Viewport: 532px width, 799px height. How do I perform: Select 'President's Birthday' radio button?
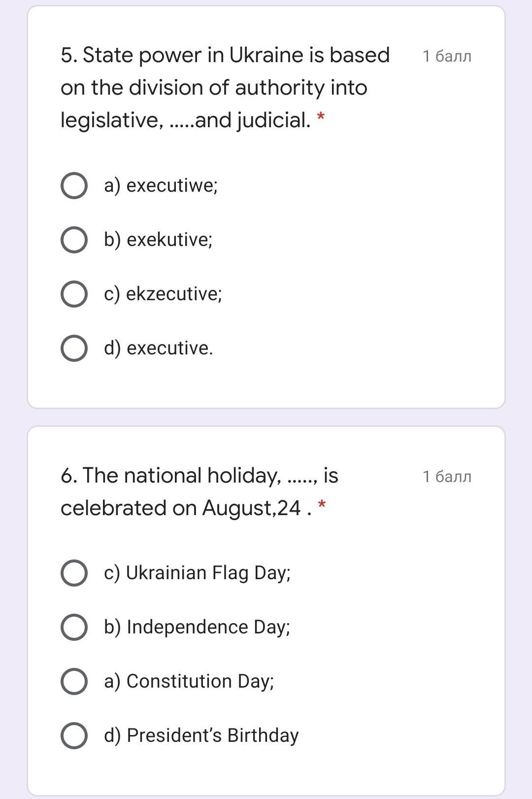74,736
